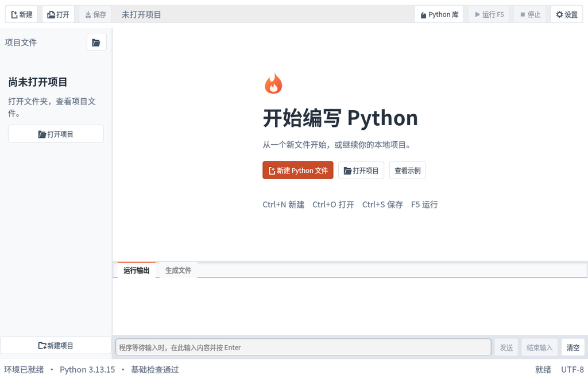Screen dimensions: 588x379
Task: Click the 保存 toolbar button
Action: (95, 14)
